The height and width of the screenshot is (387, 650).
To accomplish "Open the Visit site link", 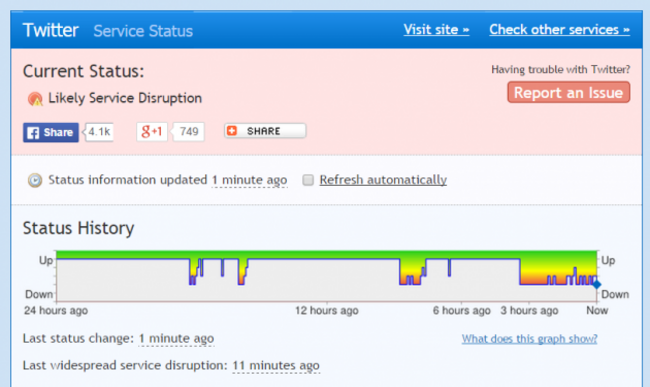I will pyautogui.click(x=437, y=29).
